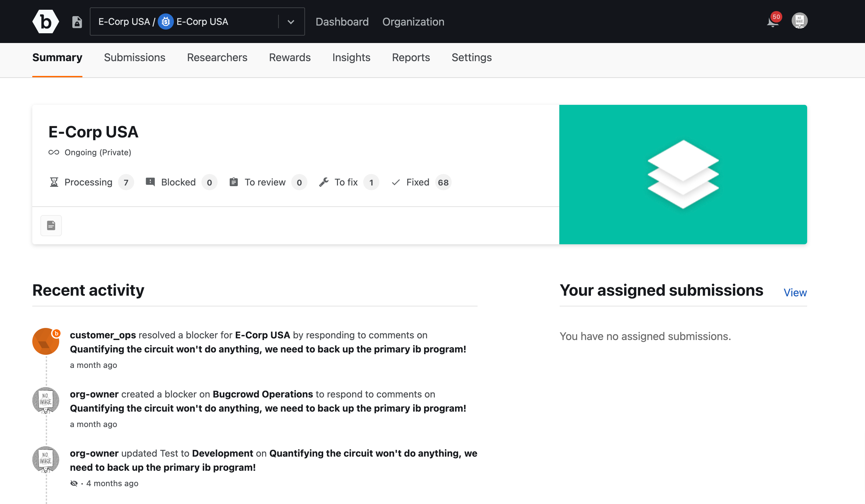The image size is (865, 504).
Task: Click the Bugcrowd logo icon
Action: (x=45, y=22)
